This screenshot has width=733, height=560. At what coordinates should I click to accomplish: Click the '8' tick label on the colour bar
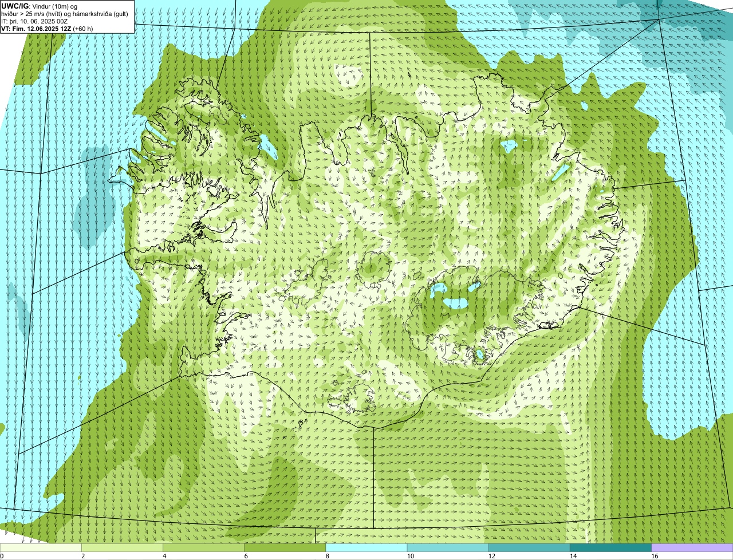tap(328, 556)
